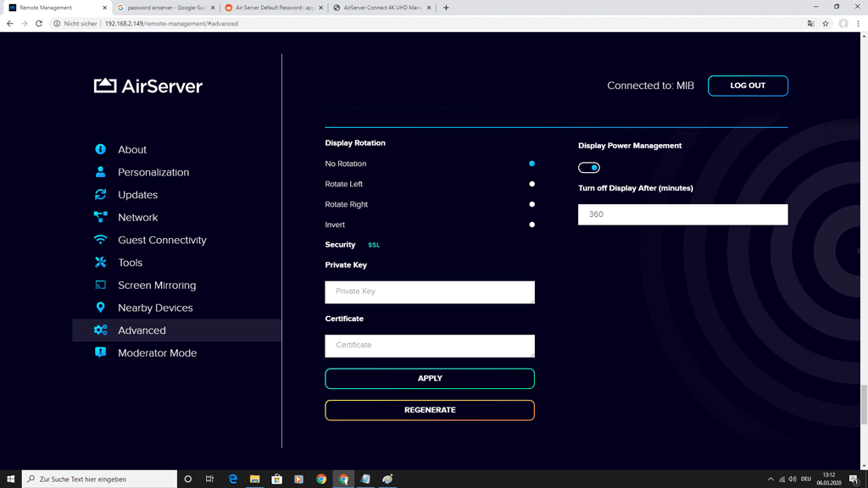Click the Cortana circle icon on taskbar
The image size is (868, 488).
point(187,479)
